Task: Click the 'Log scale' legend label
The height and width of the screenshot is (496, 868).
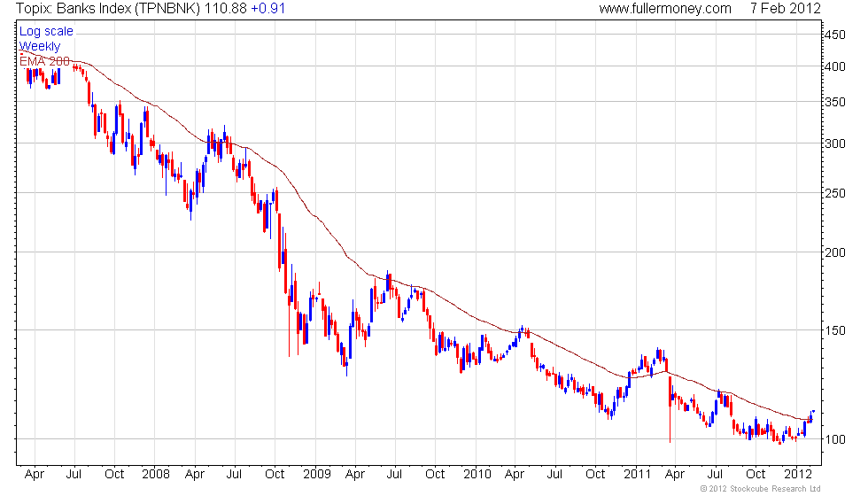Action: pyautogui.click(x=46, y=32)
